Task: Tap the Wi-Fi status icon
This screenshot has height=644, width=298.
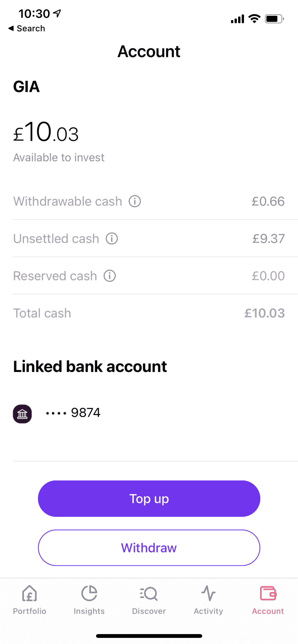Action: point(254,19)
